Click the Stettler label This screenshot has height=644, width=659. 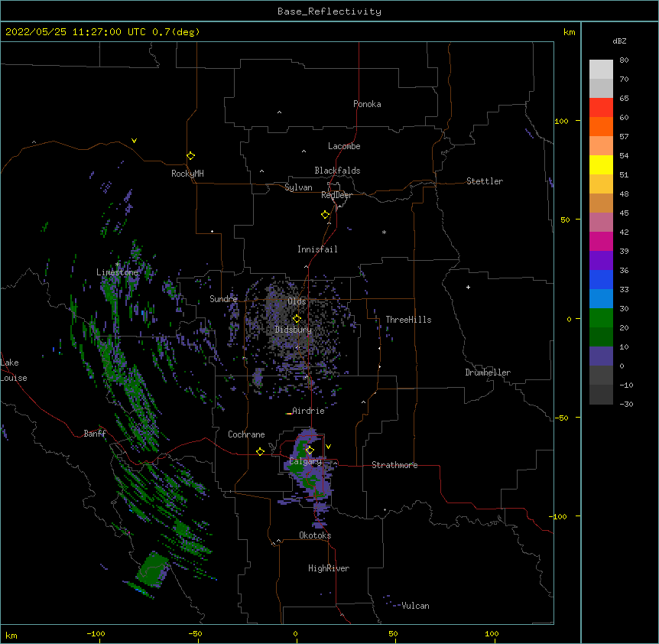pyautogui.click(x=485, y=181)
